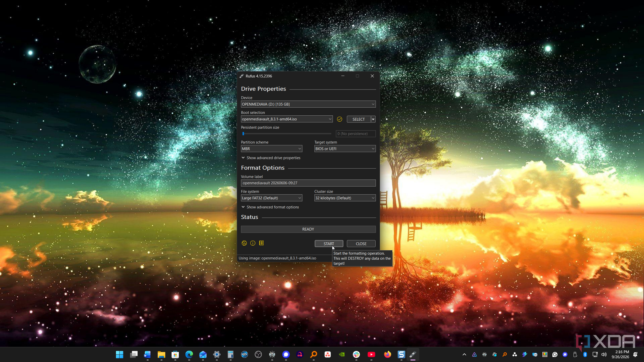Open MakeMKV from the taskbar
This screenshot has width=644, height=362.
tap(244, 354)
